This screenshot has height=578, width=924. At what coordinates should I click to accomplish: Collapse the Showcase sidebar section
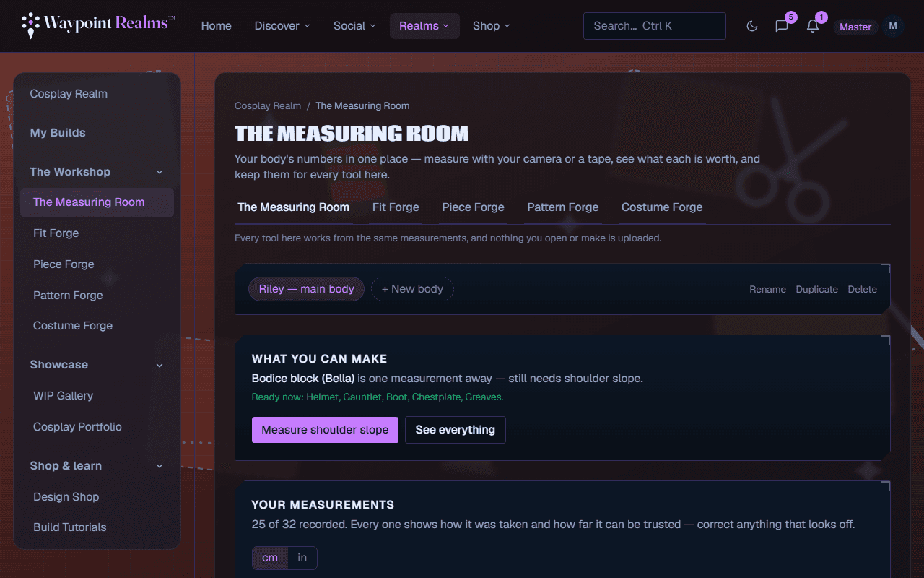point(160,365)
